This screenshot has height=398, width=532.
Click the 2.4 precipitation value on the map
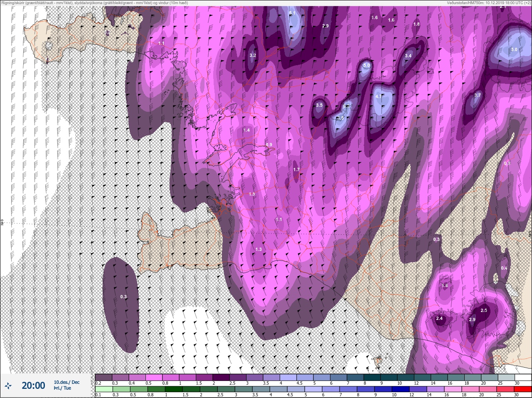[x=439, y=319]
